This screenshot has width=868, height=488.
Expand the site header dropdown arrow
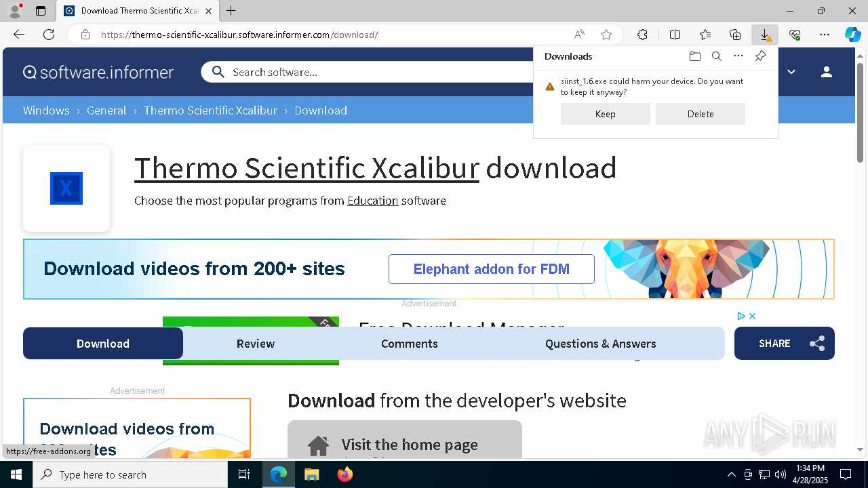click(791, 72)
